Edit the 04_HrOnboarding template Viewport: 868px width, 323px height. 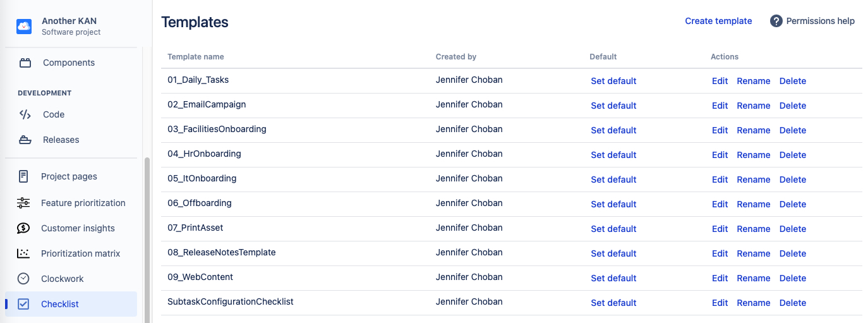coord(720,155)
